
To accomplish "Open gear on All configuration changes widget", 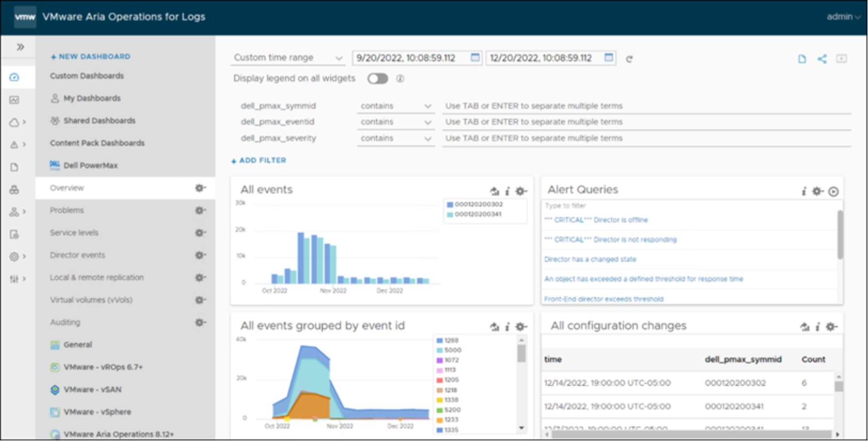I will (832, 327).
